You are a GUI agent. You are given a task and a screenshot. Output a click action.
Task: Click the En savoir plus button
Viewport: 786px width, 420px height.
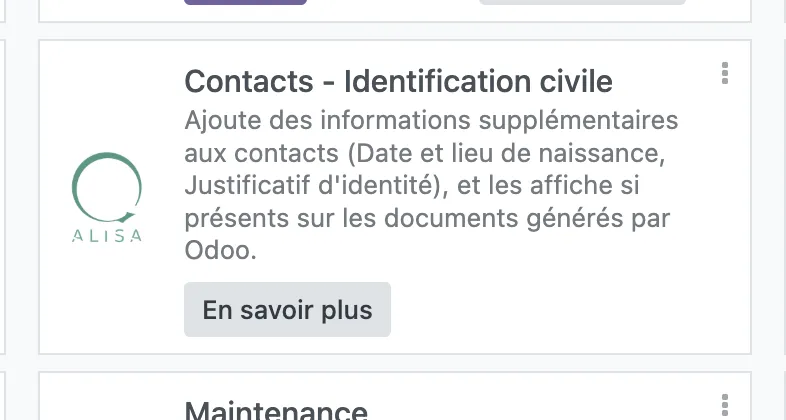point(287,310)
